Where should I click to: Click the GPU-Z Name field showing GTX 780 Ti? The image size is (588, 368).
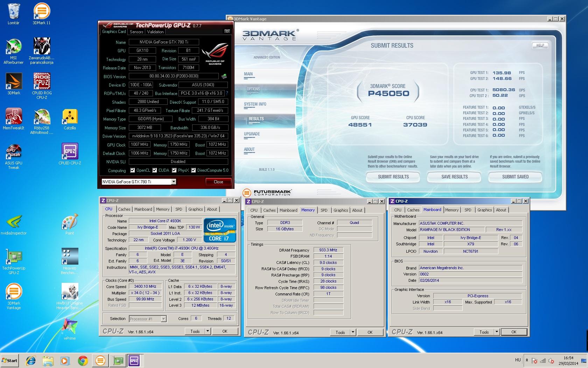164,42
